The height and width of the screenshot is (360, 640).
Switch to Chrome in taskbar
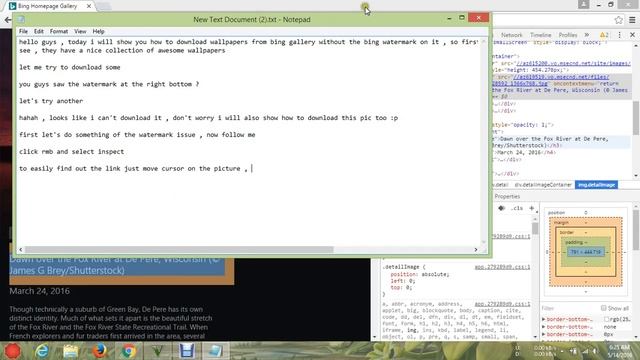pos(129,351)
